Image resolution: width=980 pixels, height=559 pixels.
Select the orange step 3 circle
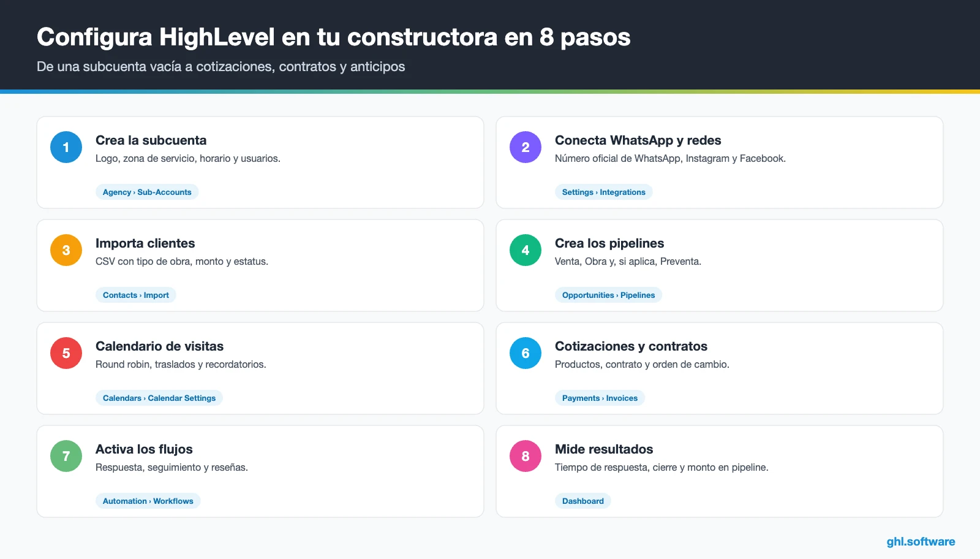[66, 250]
